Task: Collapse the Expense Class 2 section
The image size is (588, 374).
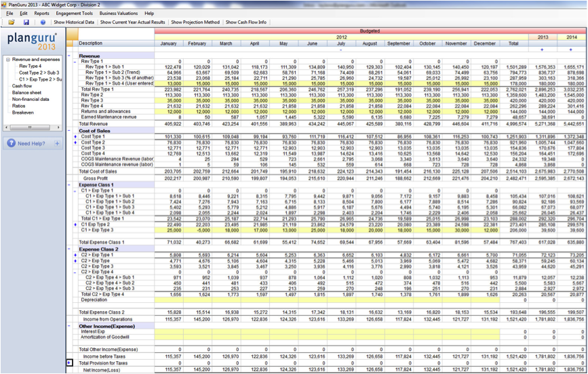Action: tap(69, 249)
